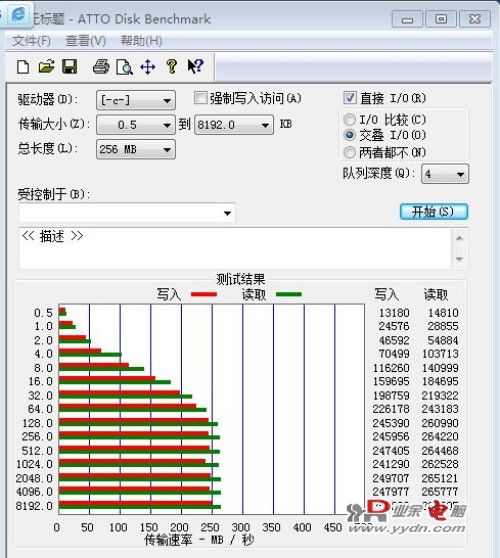Viewport: 500px width, 558px height.
Task: Select 两者都不(N) radio option
Action: click(349, 152)
